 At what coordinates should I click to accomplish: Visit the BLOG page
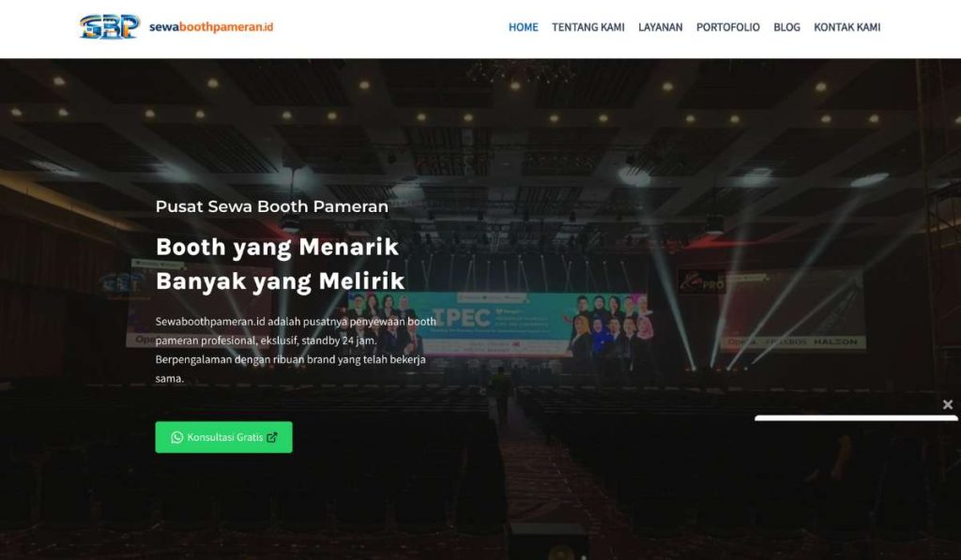pyautogui.click(x=786, y=27)
